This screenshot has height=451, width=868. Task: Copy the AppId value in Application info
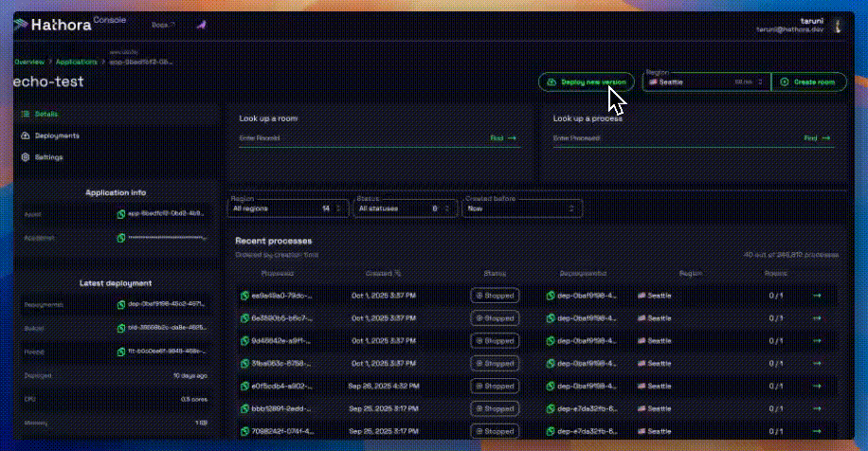[121, 213]
